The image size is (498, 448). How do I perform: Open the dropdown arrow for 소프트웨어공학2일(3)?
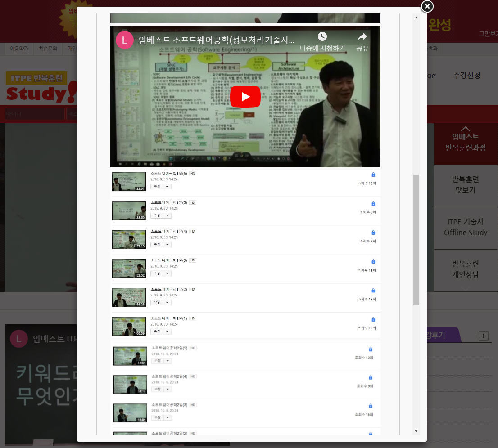pos(168,417)
